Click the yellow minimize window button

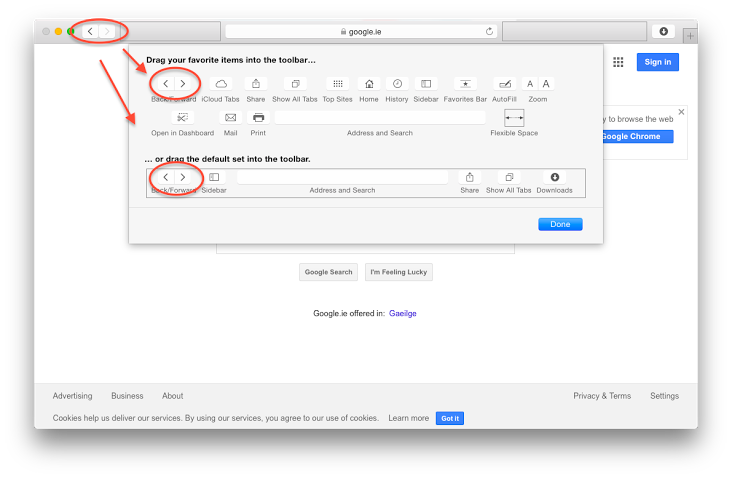[x=58, y=31]
